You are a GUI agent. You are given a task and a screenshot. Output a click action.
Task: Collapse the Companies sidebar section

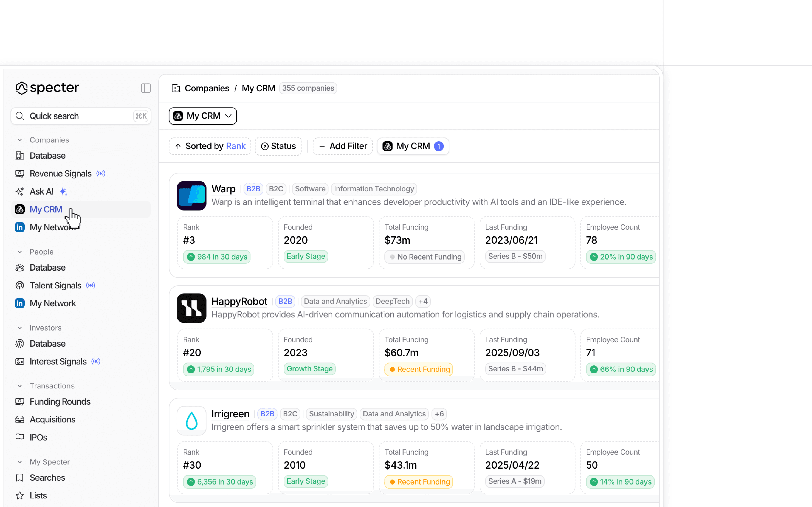(x=20, y=140)
